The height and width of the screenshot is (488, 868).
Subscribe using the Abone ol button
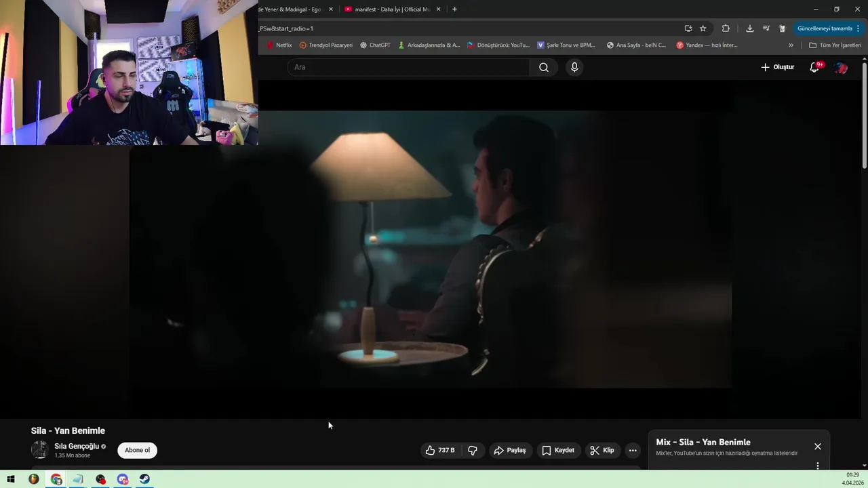pyautogui.click(x=137, y=450)
